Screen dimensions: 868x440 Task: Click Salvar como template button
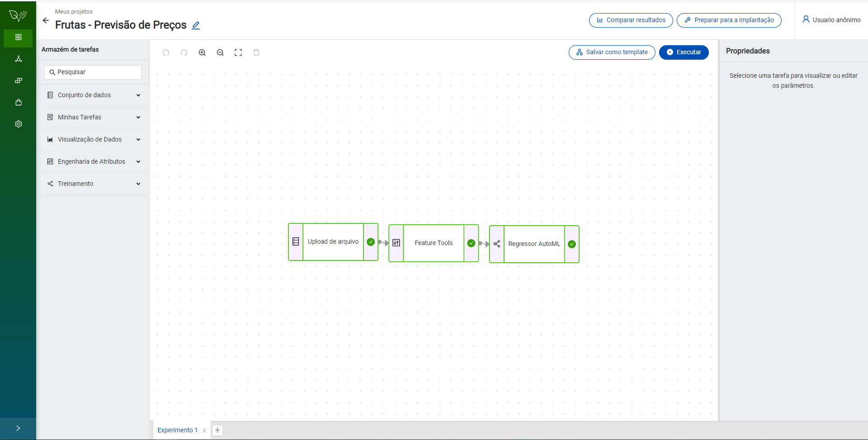click(x=612, y=52)
